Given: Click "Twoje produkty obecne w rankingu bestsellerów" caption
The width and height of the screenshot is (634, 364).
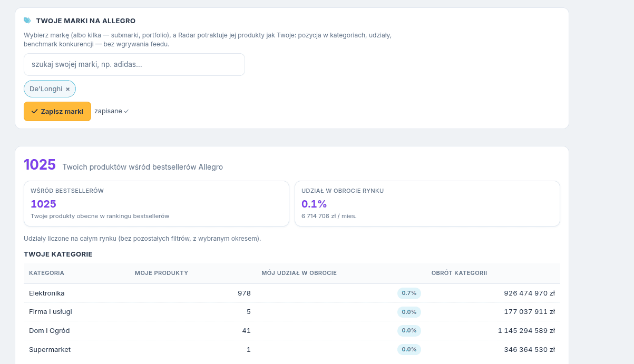Looking at the screenshot, I should click(100, 216).
